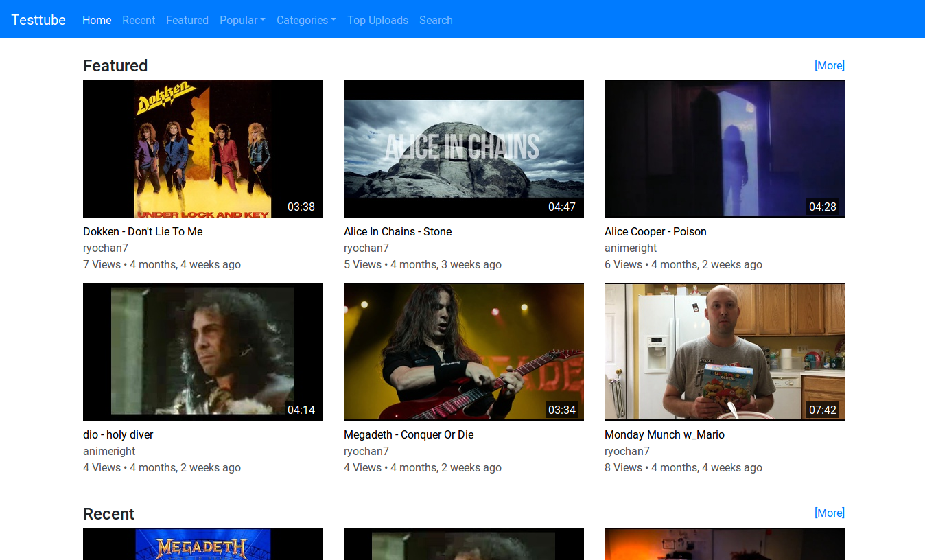Open the Search nav link
This screenshot has height=560, width=925.
tap(436, 20)
